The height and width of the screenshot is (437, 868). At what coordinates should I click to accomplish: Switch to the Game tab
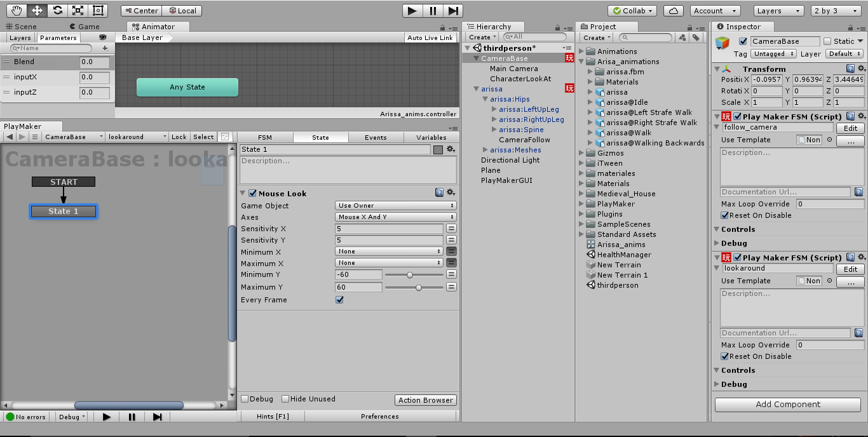(x=84, y=27)
